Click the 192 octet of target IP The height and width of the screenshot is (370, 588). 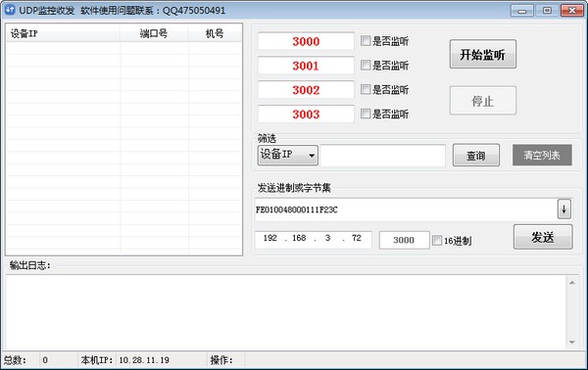coord(270,238)
